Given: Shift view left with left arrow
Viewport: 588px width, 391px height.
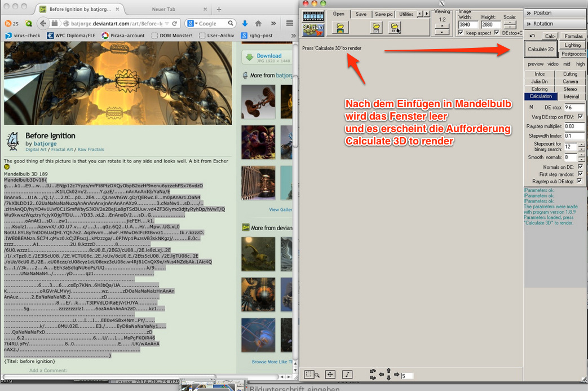Looking at the screenshot, I should (x=381, y=375).
